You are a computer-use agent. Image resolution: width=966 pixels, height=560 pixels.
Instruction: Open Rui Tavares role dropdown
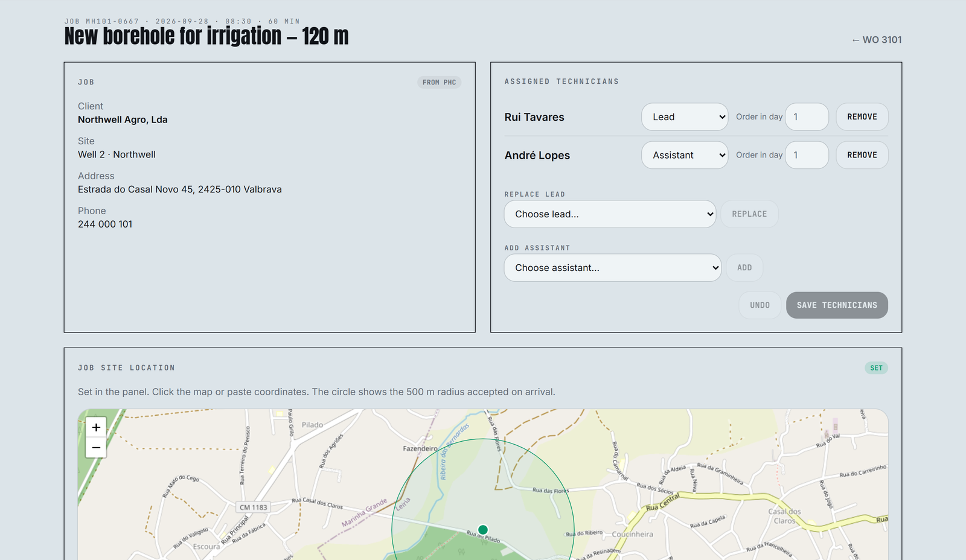[685, 117]
